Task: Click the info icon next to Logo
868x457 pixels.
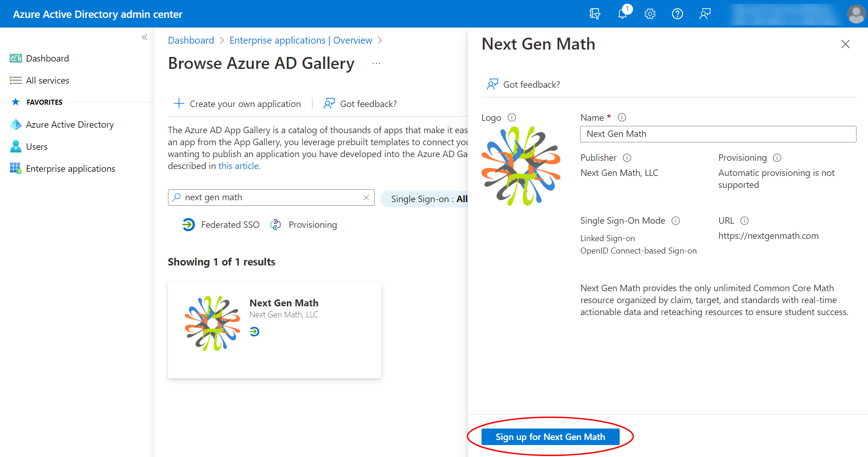Action: (x=512, y=118)
